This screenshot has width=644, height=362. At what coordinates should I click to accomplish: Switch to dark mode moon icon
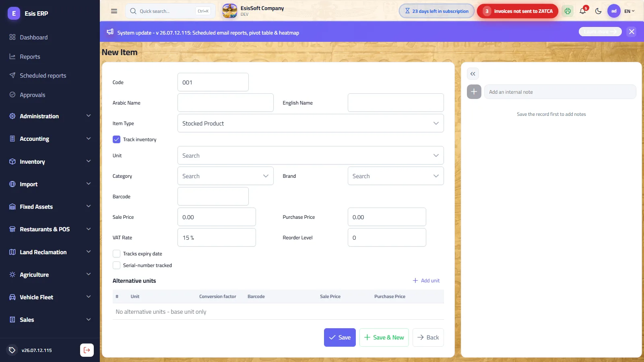599,11
